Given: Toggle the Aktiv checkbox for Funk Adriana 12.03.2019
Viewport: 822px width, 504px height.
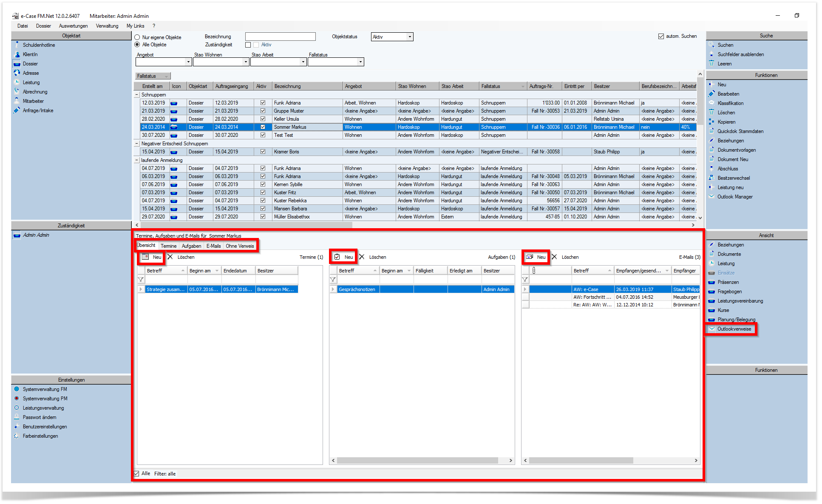Looking at the screenshot, I should coord(263,103).
